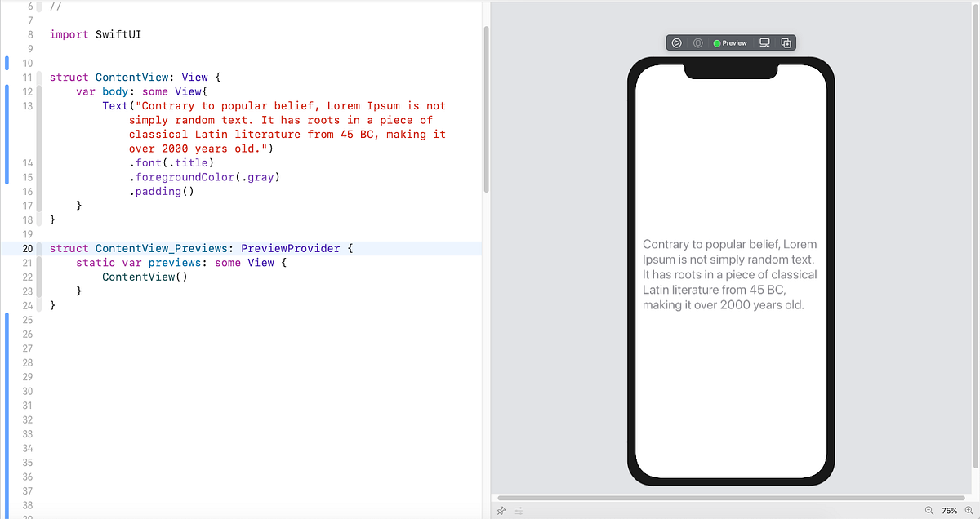Image resolution: width=980 pixels, height=519 pixels.
Task: Open canvas adjustment options
Action: (519, 510)
